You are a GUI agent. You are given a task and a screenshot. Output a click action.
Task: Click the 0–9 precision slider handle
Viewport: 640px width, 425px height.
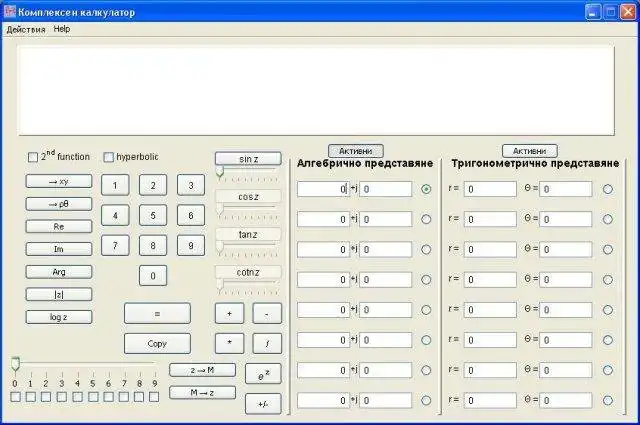(15, 365)
